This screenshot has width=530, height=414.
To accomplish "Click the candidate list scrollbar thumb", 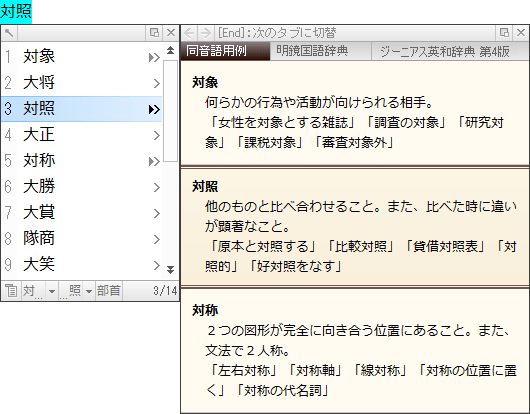I will [170, 111].
